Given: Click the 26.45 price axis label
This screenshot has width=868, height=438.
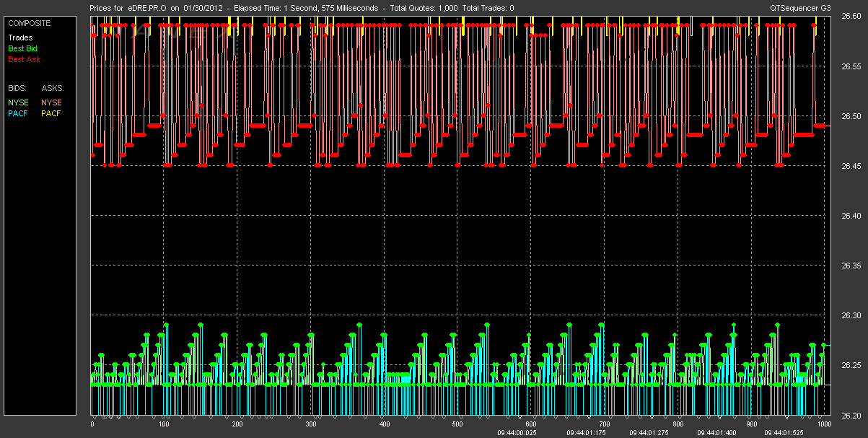Looking at the screenshot, I should (852, 166).
